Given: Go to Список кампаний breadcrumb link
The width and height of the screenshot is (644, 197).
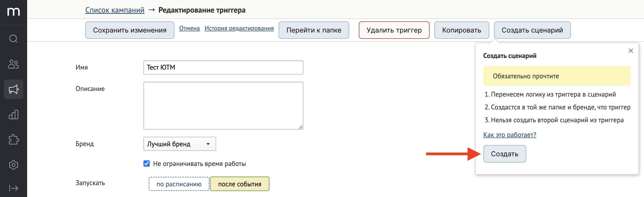Looking at the screenshot, I should (115, 10).
